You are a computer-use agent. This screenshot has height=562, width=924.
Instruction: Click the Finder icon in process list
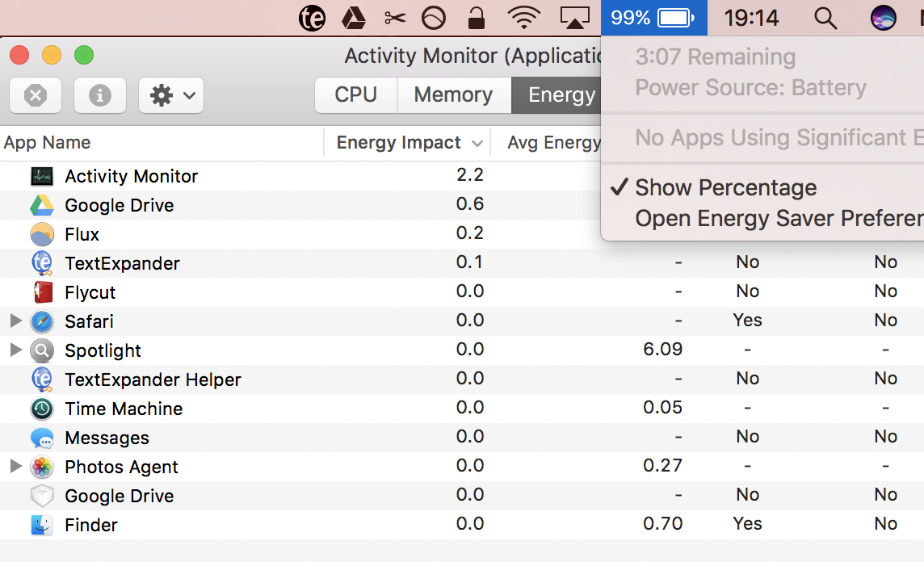[42, 525]
